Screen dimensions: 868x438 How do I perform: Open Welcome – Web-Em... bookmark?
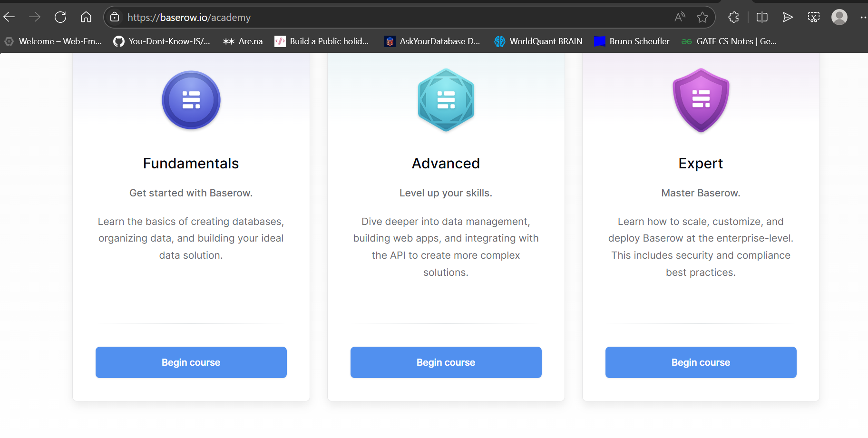(53, 41)
